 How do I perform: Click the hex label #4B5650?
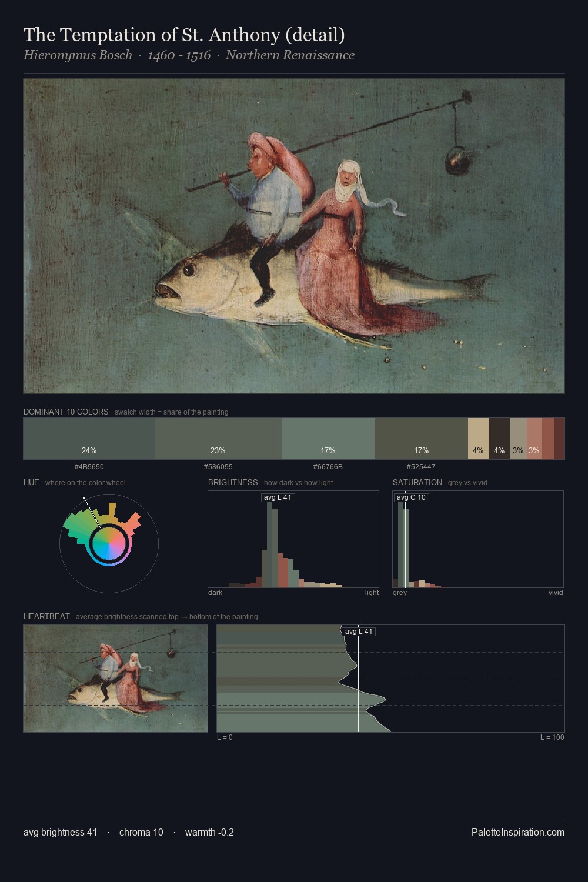[89, 467]
